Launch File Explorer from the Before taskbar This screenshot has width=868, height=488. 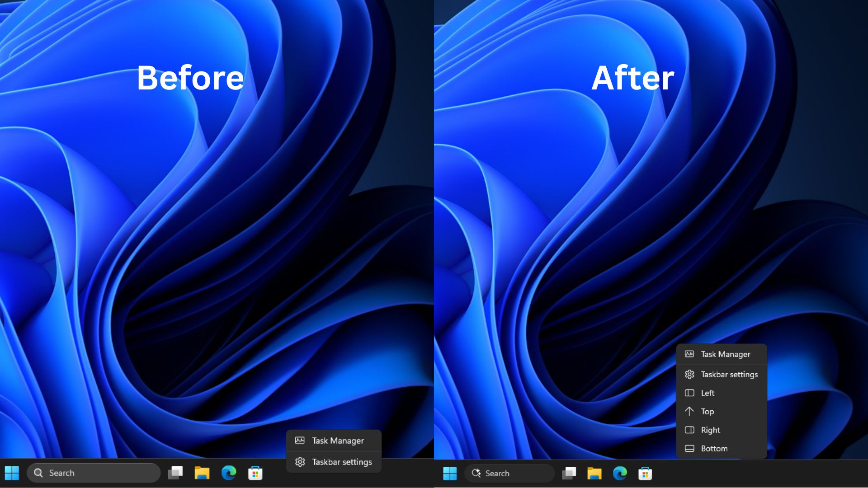tap(202, 473)
